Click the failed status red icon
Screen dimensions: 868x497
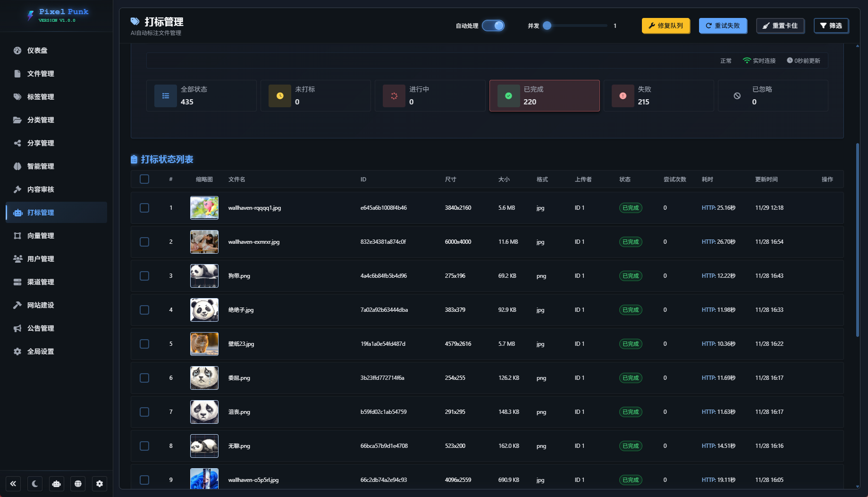tap(623, 96)
